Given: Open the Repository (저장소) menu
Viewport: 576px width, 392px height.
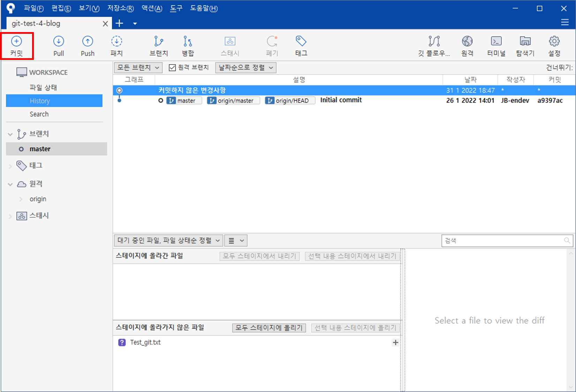Looking at the screenshot, I should [121, 8].
